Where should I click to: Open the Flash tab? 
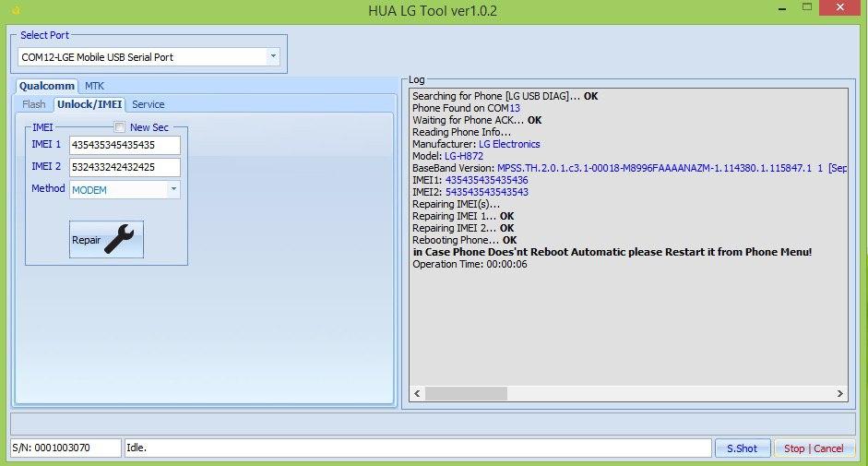click(x=34, y=104)
